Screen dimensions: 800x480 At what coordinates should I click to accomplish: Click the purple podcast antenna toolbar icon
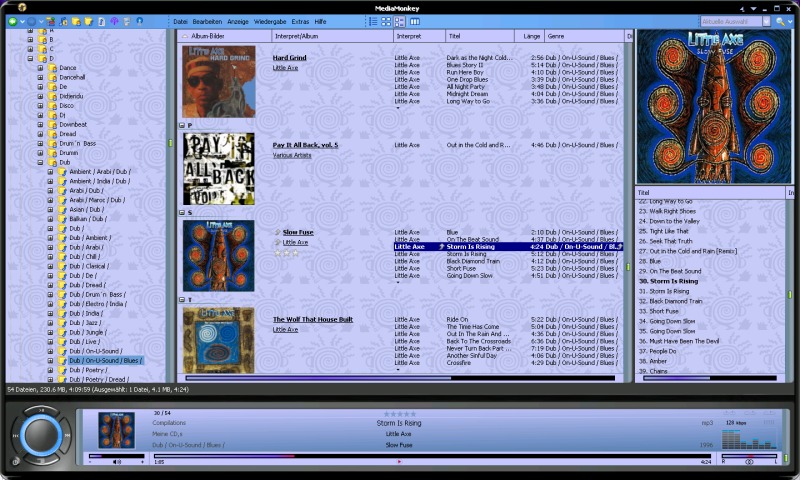pyautogui.click(x=114, y=21)
